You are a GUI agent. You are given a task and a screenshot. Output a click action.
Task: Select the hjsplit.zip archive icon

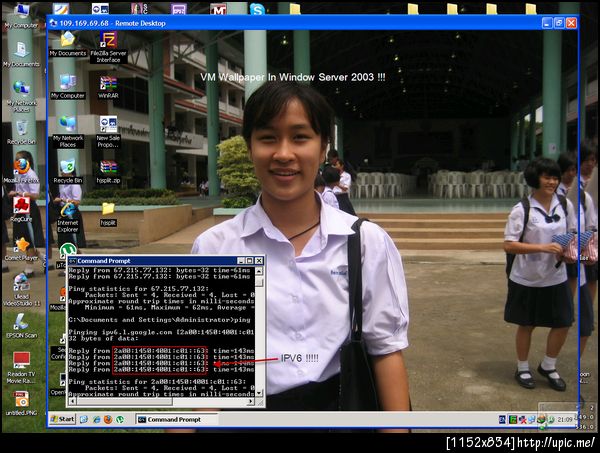[108, 171]
